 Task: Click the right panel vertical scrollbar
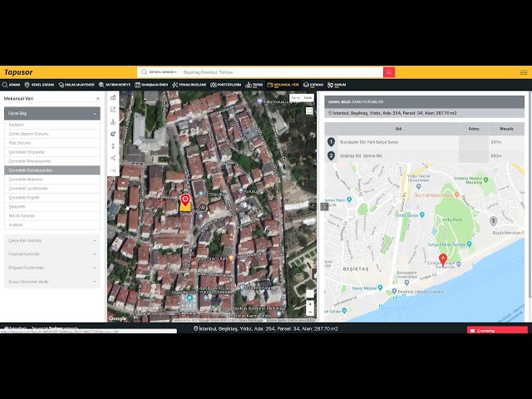point(530,195)
